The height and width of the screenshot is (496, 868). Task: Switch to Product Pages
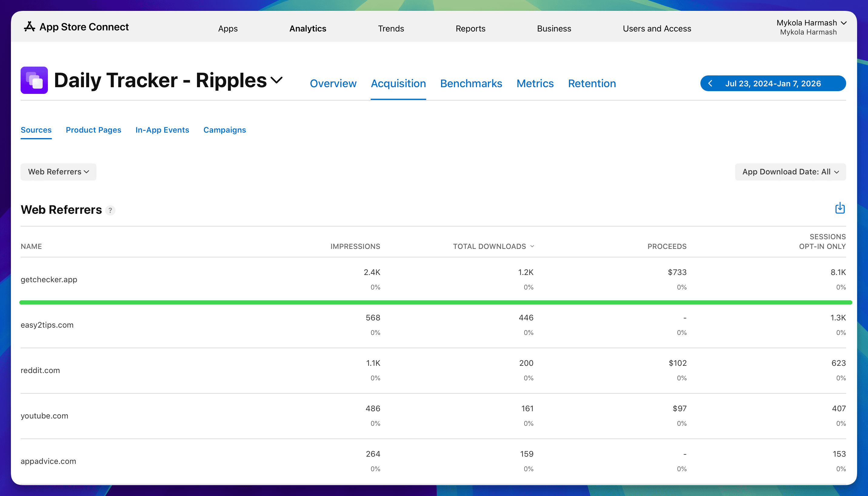[93, 130]
